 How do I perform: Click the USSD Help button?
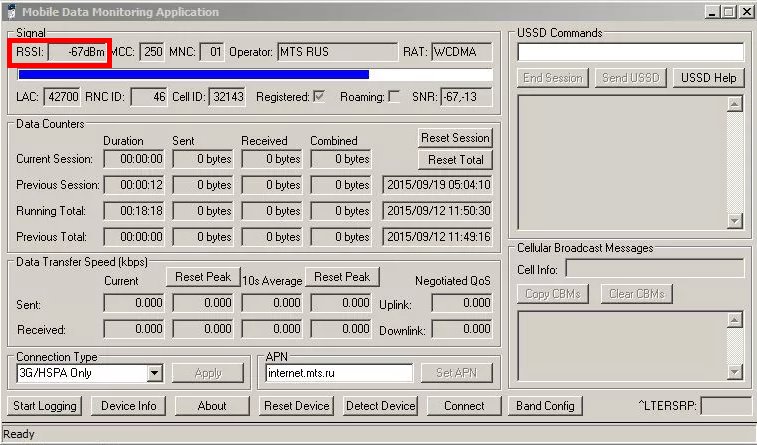[708, 78]
